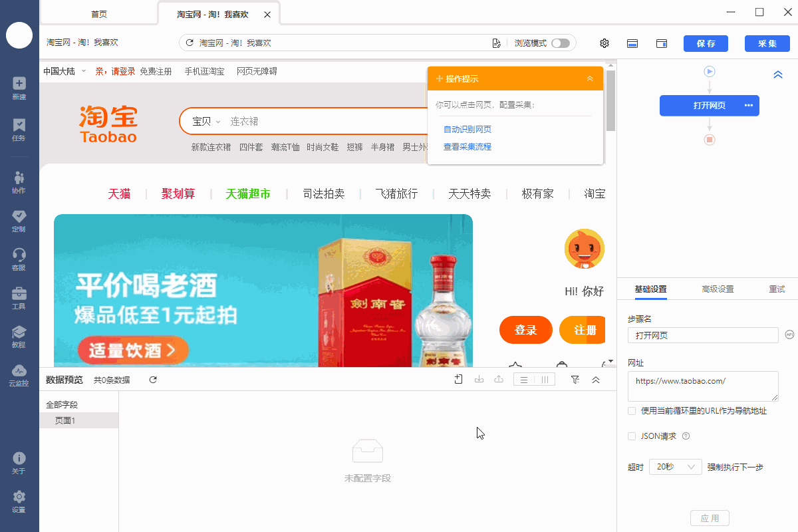This screenshot has height=532, width=798.
Task: Refresh the 数据预览 data preview
Action: coord(153,380)
